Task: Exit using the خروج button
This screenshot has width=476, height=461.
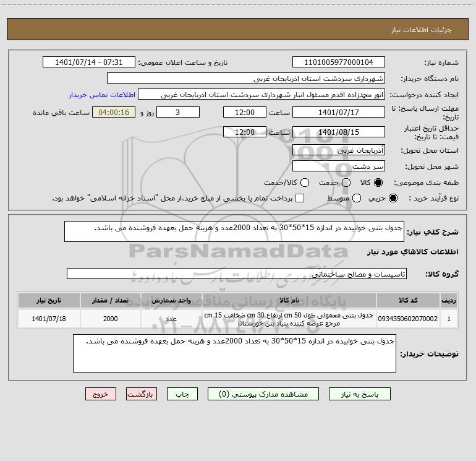Action: pos(101,394)
